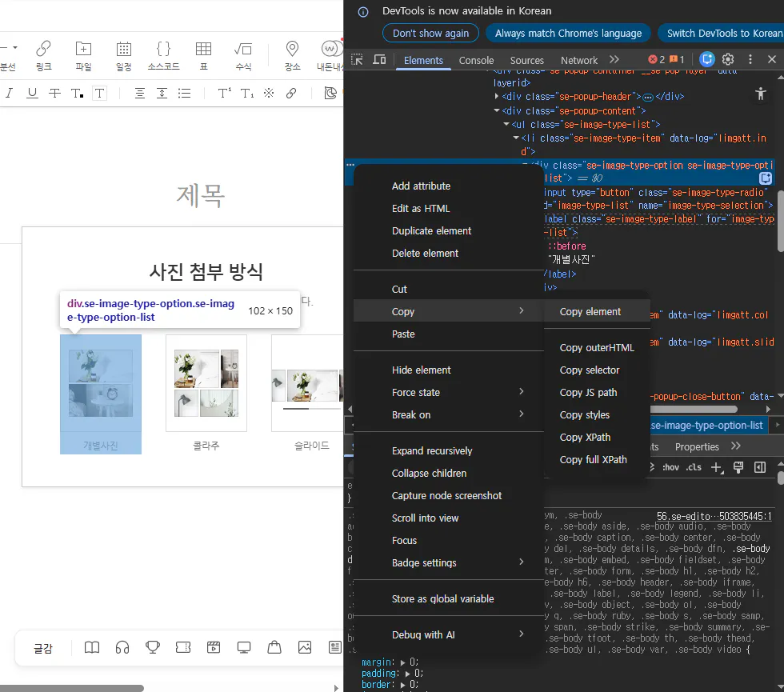
Task: Apply underline text formatting
Action: pyautogui.click(x=32, y=94)
